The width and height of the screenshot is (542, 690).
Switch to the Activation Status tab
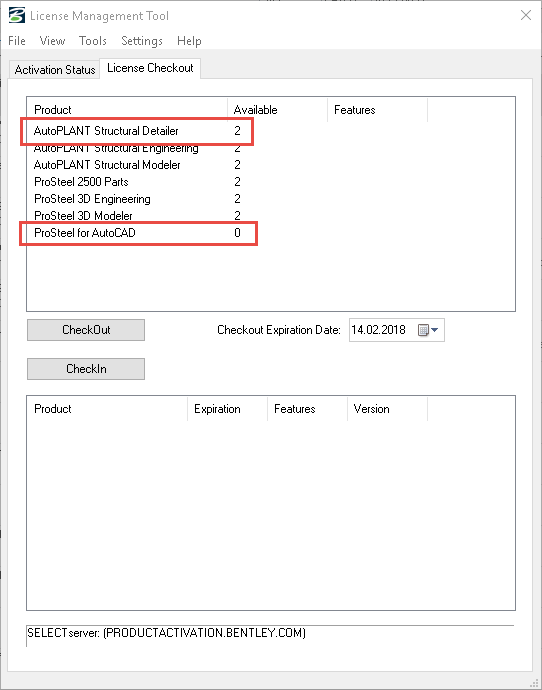tap(55, 70)
